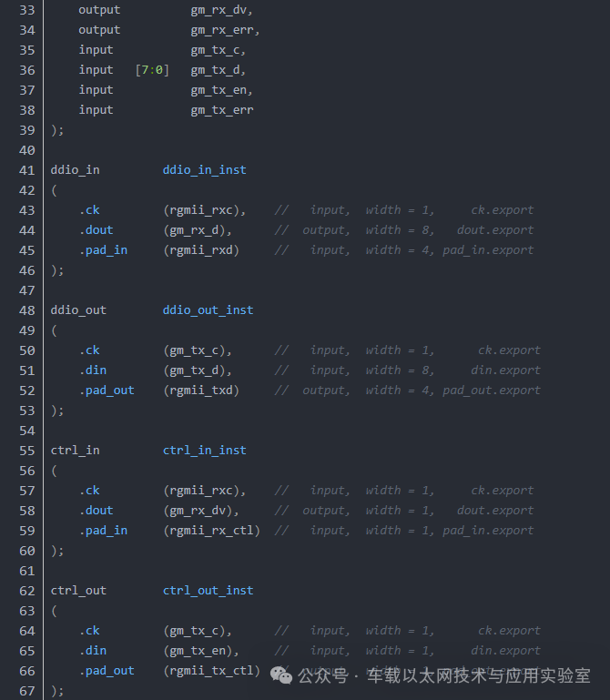Click the WeChat logo in the watermark

(281, 675)
